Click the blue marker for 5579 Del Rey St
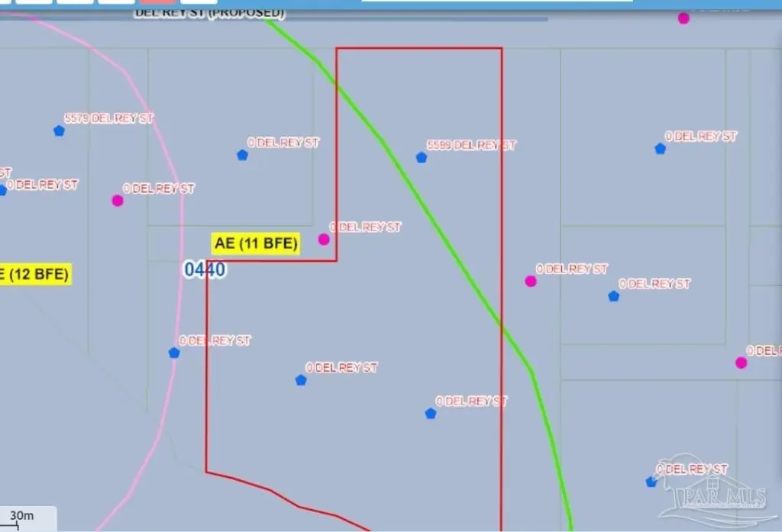This screenshot has height=532, width=782. click(x=59, y=131)
